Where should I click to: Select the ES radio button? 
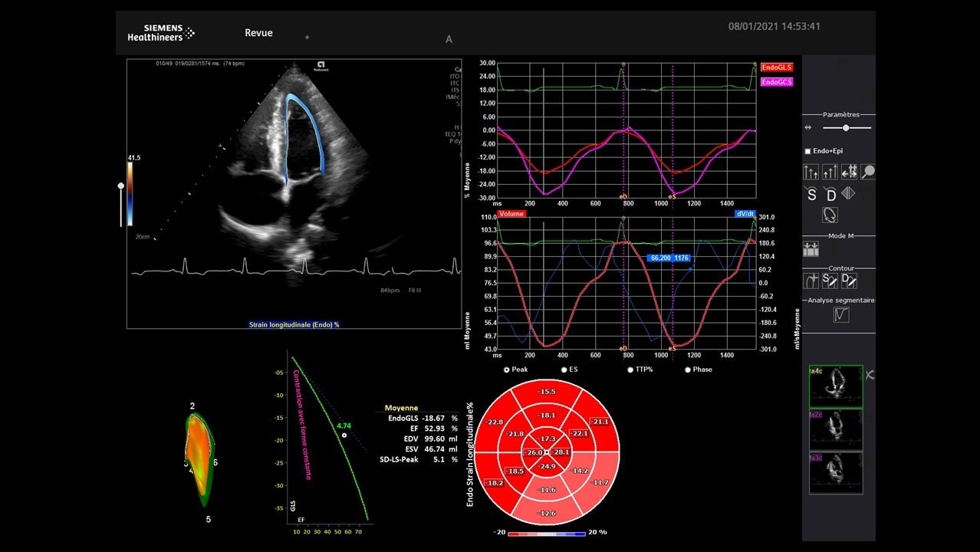point(564,370)
